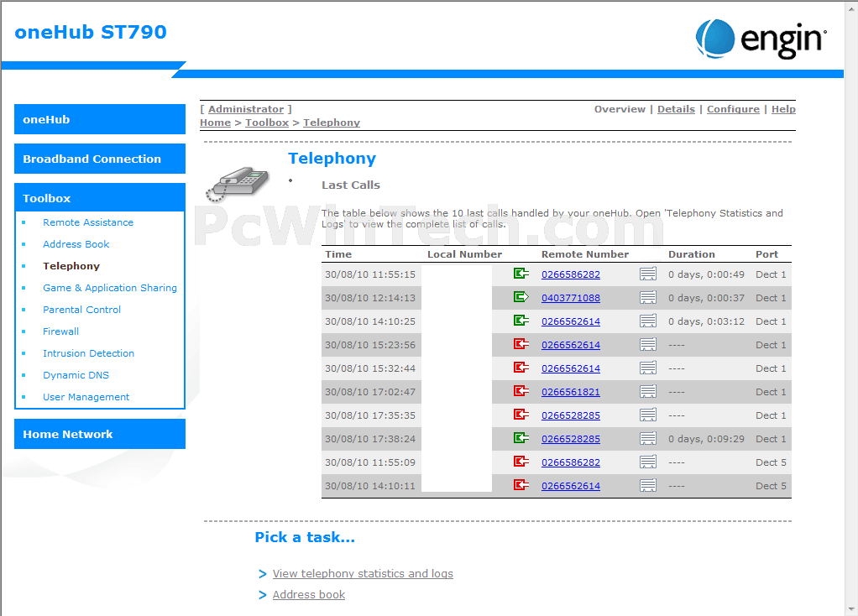The height and width of the screenshot is (616, 858).
Task: Switch to the Details view
Action: (x=676, y=109)
